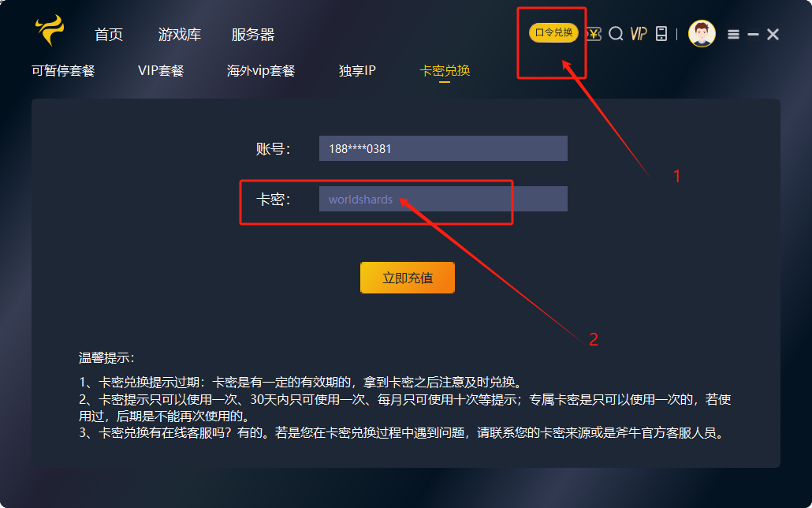The image size is (812, 508).
Task: Open the hamburger menu icon
Action: pos(733,34)
